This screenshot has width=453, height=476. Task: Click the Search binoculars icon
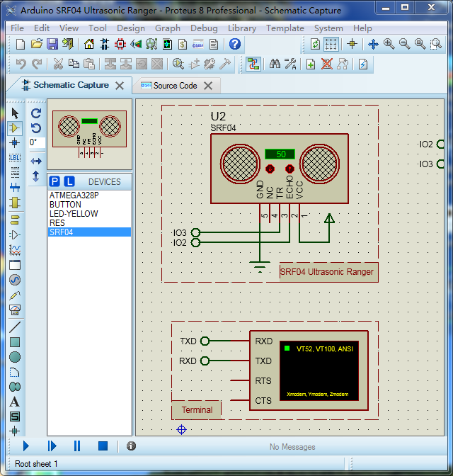click(275, 64)
